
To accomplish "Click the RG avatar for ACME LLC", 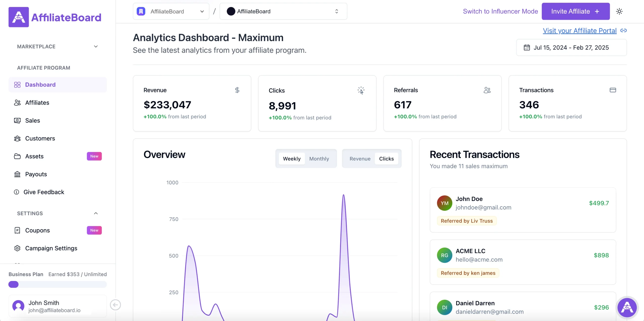I will (445, 255).
